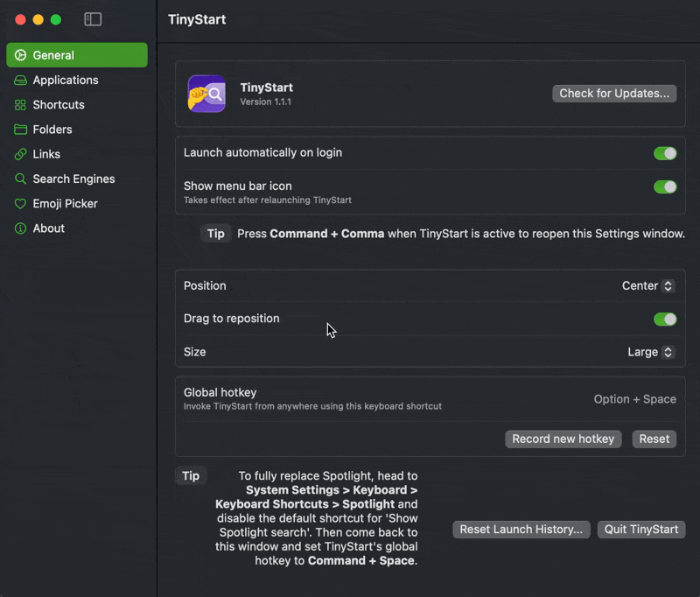
Task: Select the General sidebar item
Action: coord(77,55)
